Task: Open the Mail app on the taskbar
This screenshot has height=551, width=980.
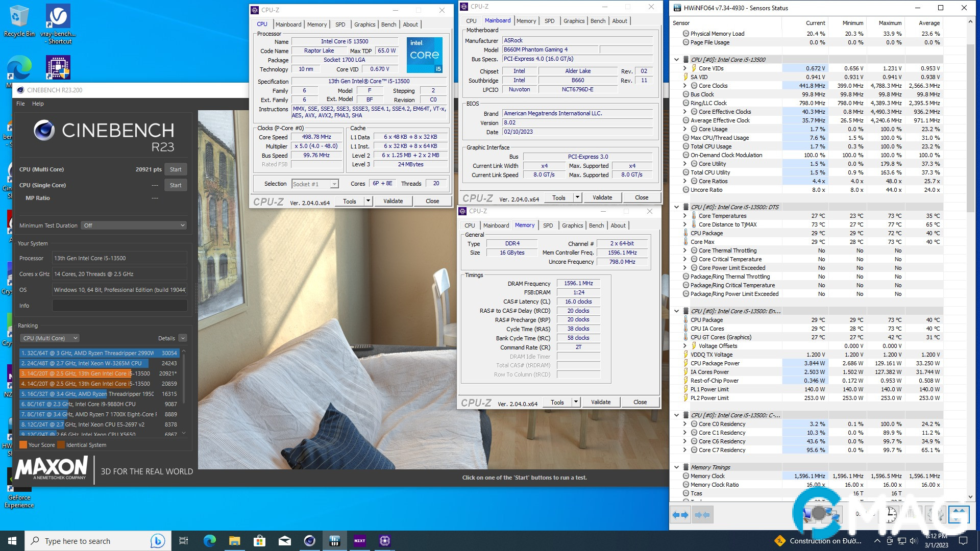Action: coord(285,541)
